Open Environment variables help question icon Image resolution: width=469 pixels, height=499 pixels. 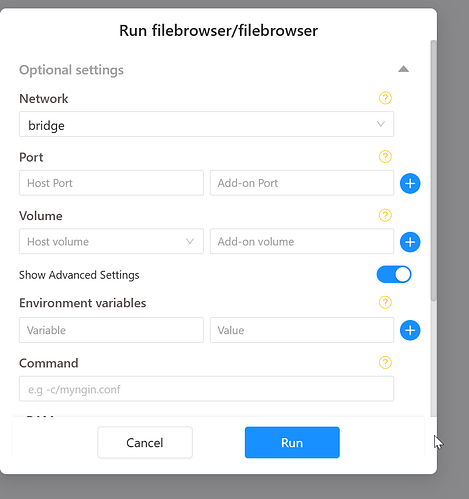point(385,302)
